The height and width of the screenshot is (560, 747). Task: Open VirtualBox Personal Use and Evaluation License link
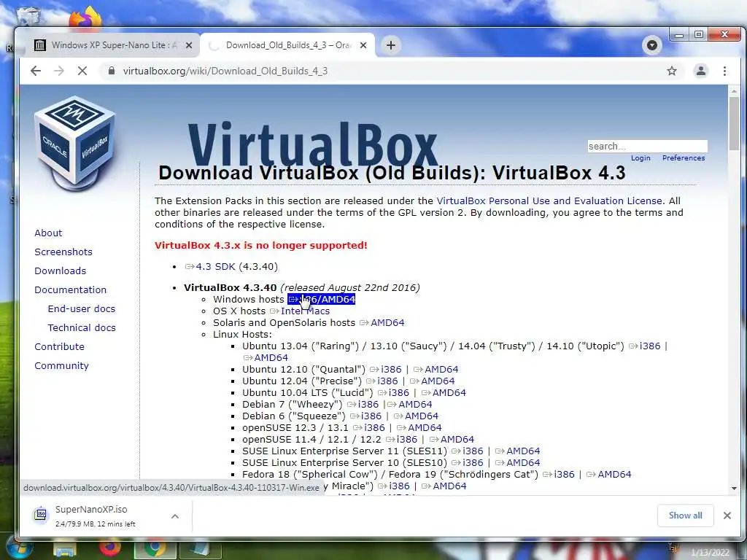pos(549,201)
